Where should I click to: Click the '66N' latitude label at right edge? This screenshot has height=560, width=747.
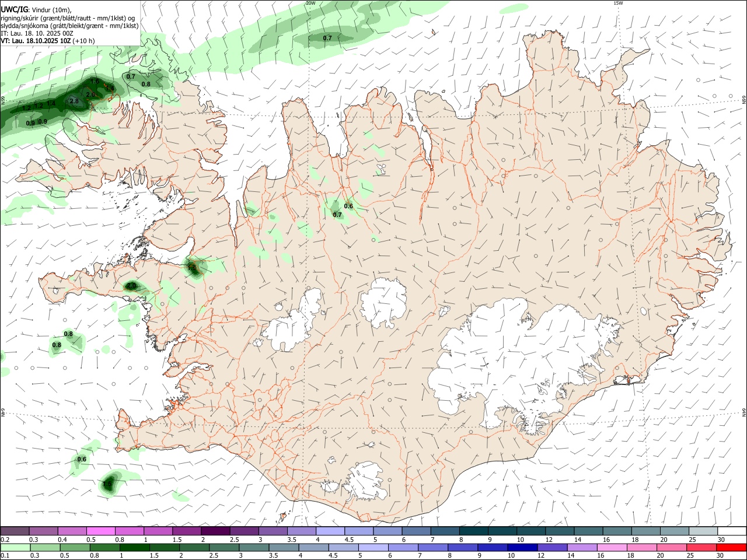[x=744, y=101]
